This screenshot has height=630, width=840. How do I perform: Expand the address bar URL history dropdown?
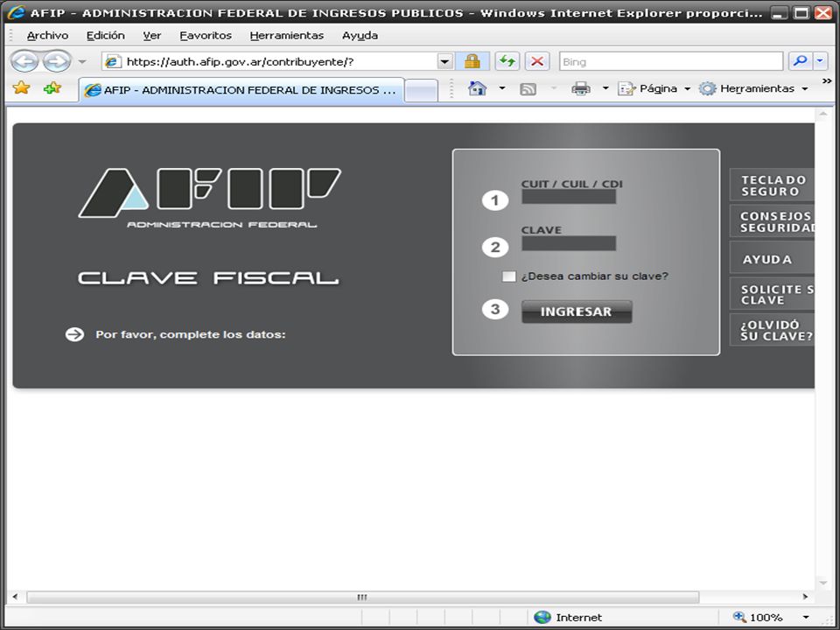[444, 61]
